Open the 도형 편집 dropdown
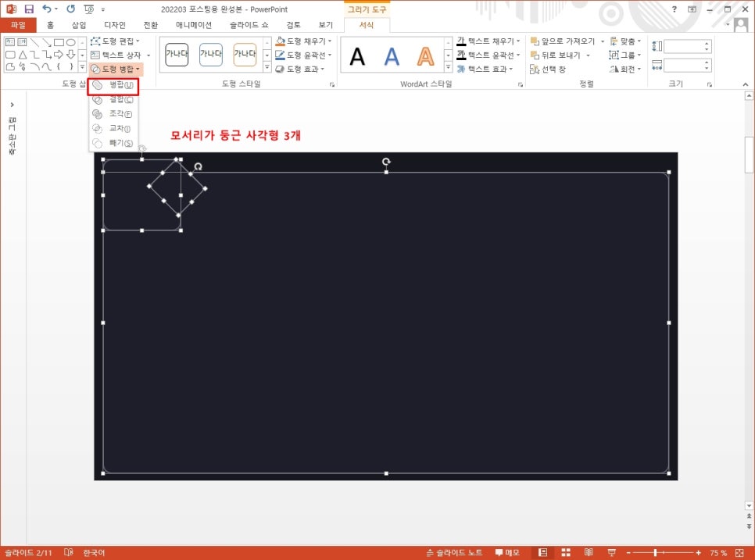755x560 pixels. (116, 41)
